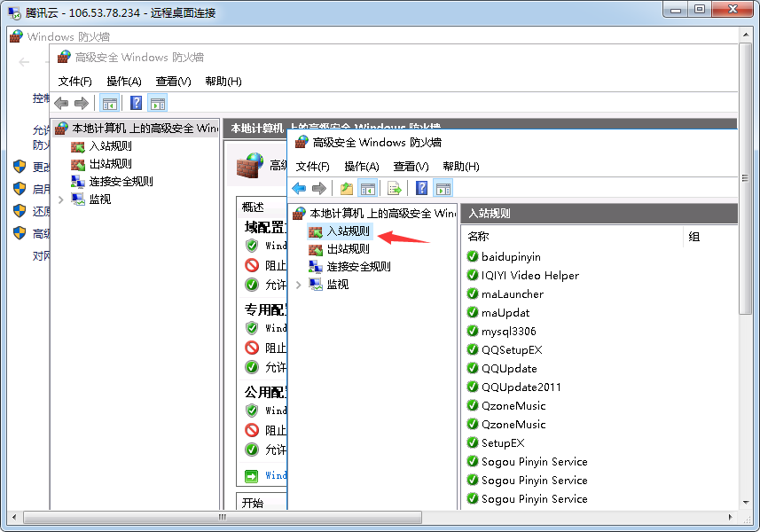Toggle action pane icon in front toolbar
Image resolution: width=760 pixels, height=532 pixels.
(443, 188)
